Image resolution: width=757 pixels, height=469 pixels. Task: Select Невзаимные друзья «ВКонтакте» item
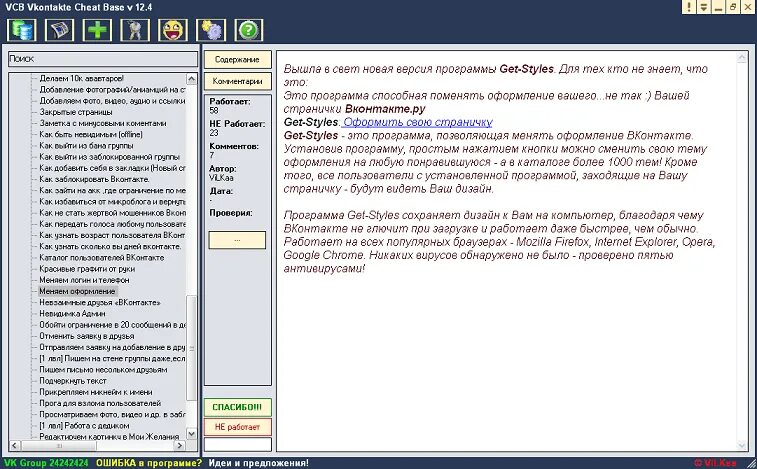pyautogui.click(x=100, y=302)
